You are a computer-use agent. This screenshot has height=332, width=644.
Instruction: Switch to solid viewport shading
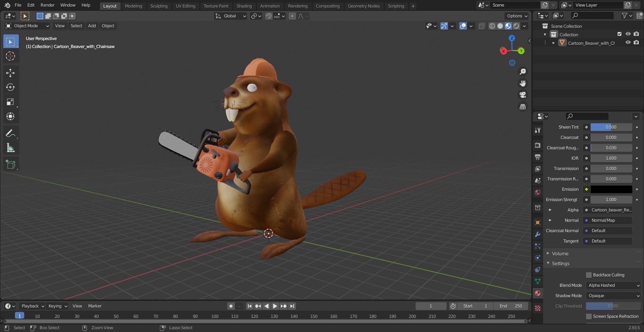(500, 26)
